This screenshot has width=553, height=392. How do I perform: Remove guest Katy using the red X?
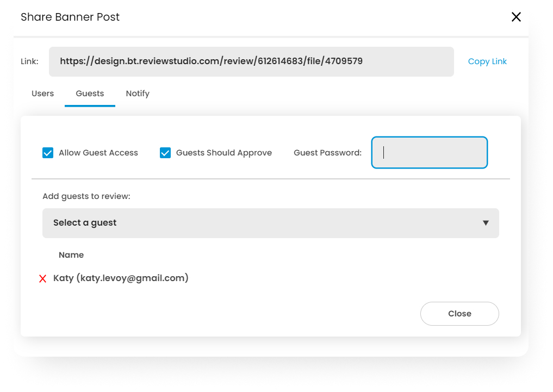tap(42, 279)
